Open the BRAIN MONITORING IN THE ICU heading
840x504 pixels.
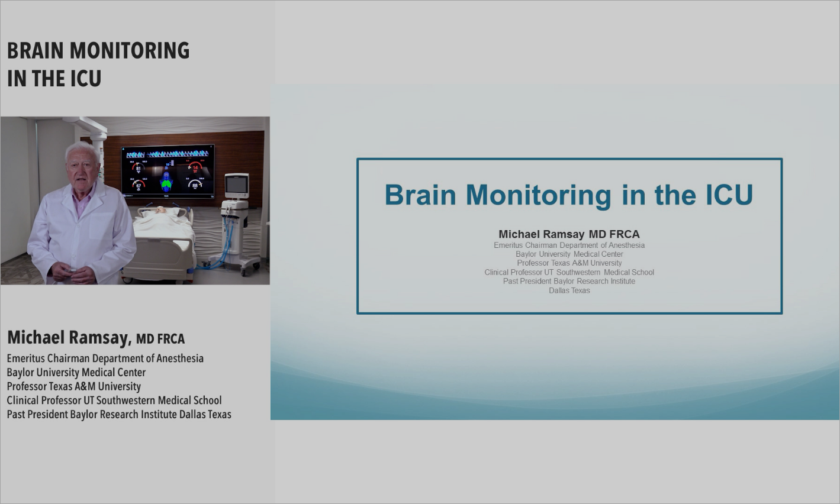point(98,63)
